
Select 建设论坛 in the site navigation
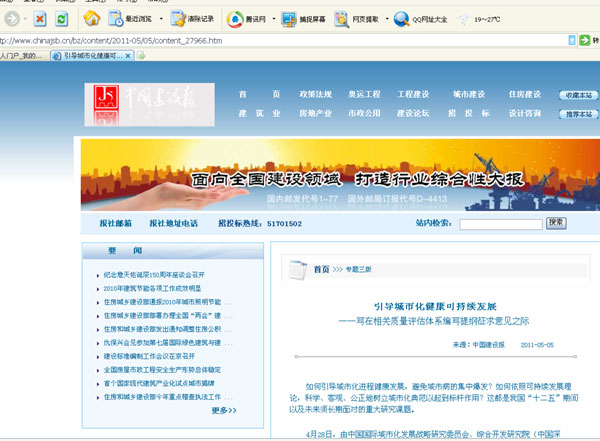click(x=415, y=113)
